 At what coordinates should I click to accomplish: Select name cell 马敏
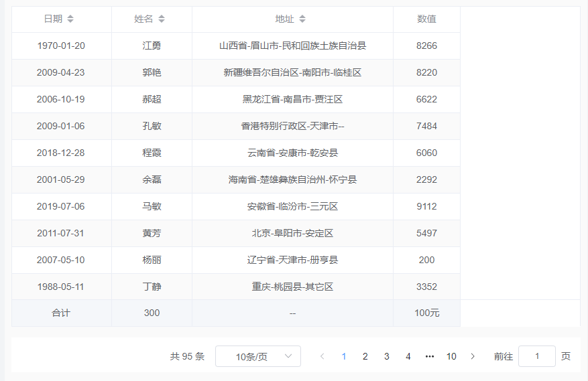click(152, 206)
